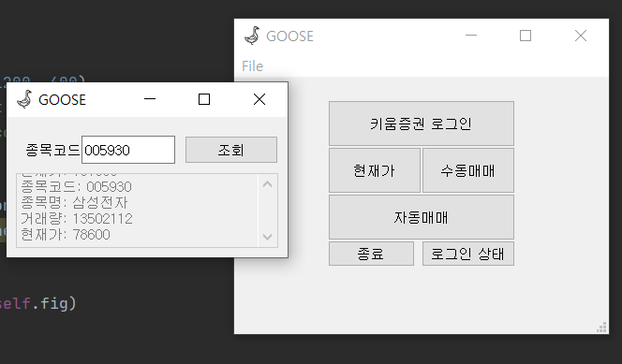The height and width of the screenshot is (364, 622).
Task: Click the 종목코드 label
Action: coord(52,150)
